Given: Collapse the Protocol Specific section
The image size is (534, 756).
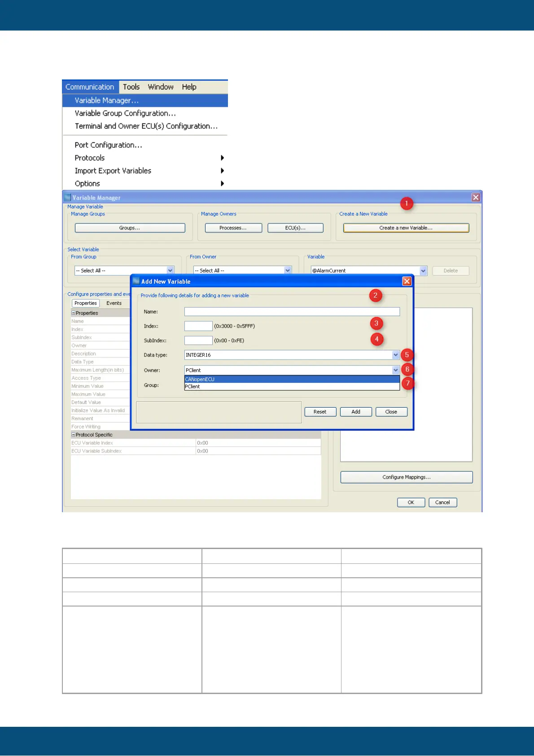Looking at the screenshot, I should [74, 435].
